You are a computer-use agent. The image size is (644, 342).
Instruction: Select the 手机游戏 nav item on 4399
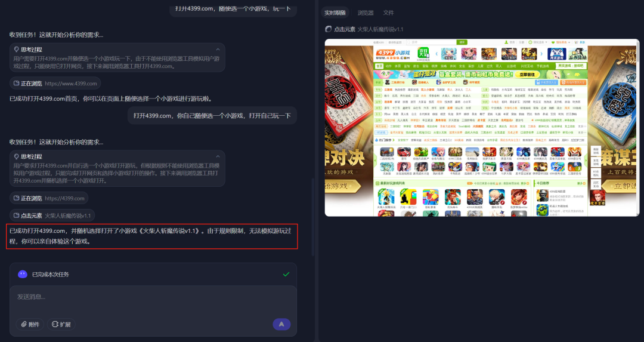[543, 66]
